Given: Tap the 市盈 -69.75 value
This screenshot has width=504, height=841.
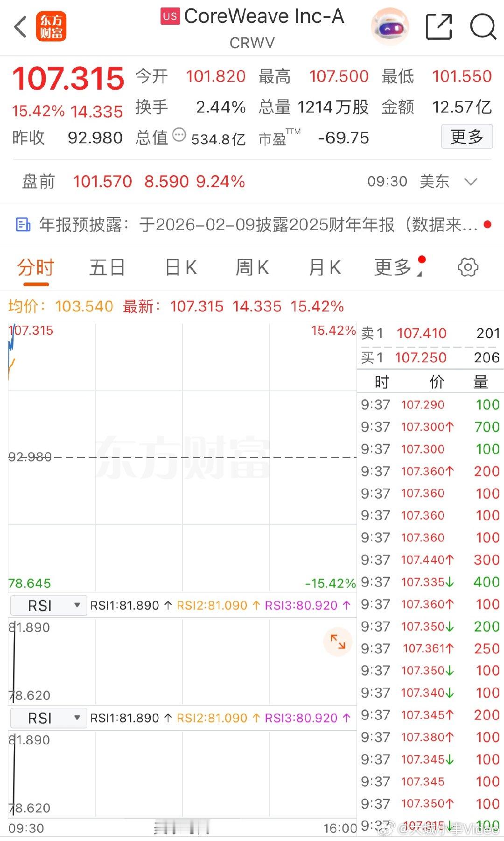Looking at the screenshot, I should click(x=343, y=138).
